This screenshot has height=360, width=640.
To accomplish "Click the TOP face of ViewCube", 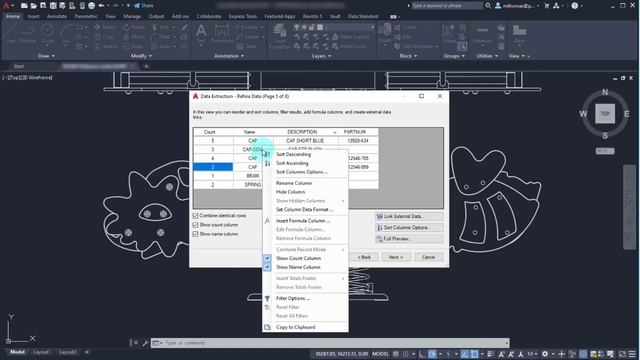I will pyautogui.click(x=605, y=114).
